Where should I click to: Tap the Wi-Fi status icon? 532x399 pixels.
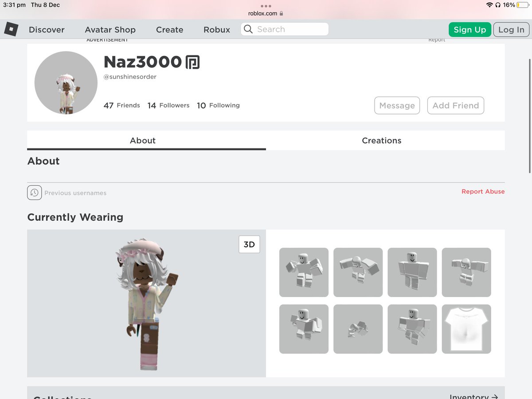[x=489, y=5]
